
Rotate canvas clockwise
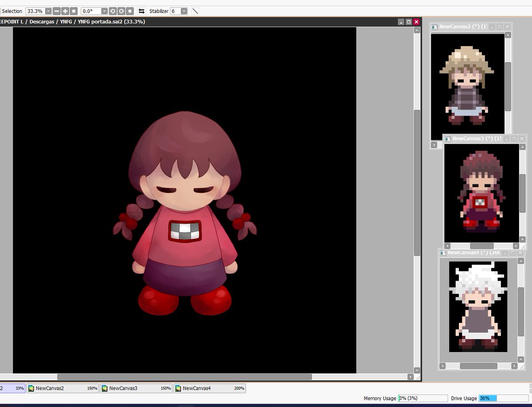[121, 11]
